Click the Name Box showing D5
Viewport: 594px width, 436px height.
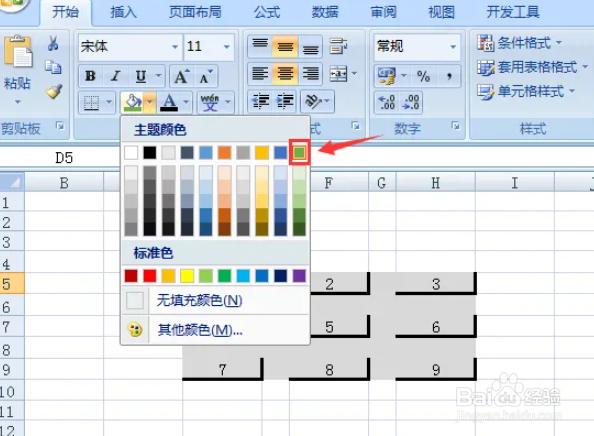[64, 158]
